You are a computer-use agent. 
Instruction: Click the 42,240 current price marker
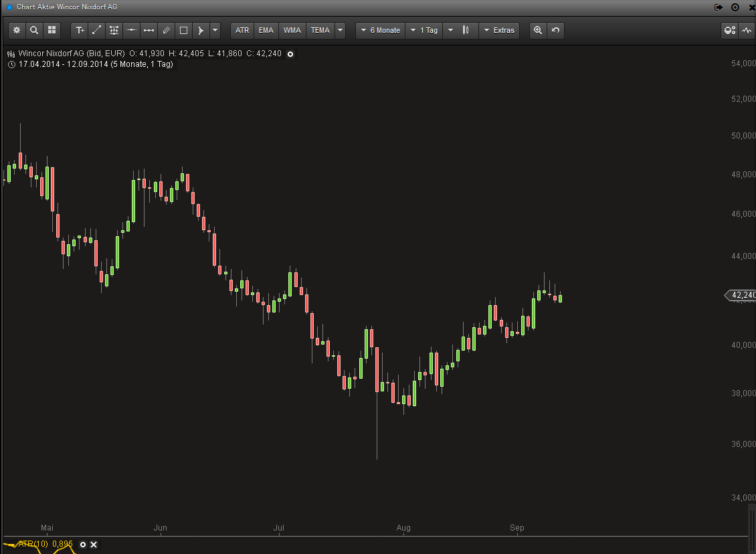(741, 295)
